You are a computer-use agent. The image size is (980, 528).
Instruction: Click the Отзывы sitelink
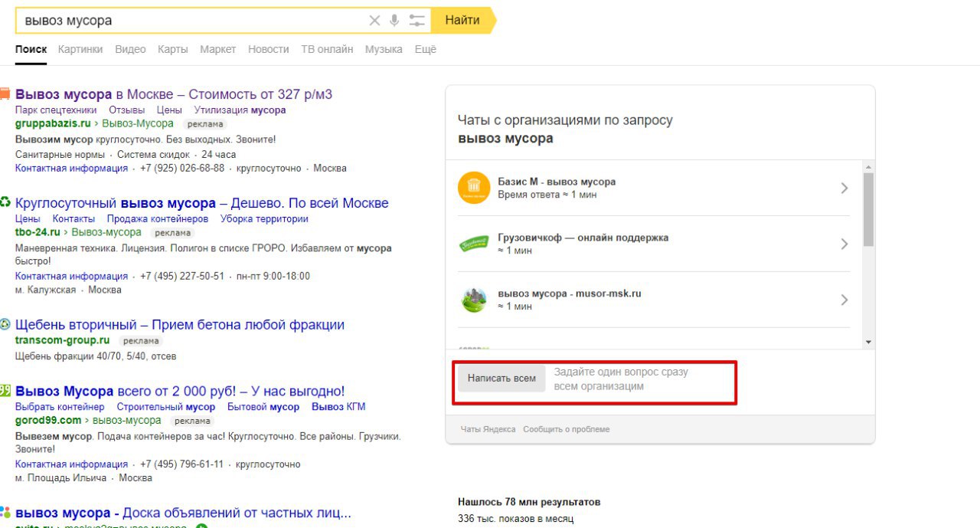tap(126, 110)
